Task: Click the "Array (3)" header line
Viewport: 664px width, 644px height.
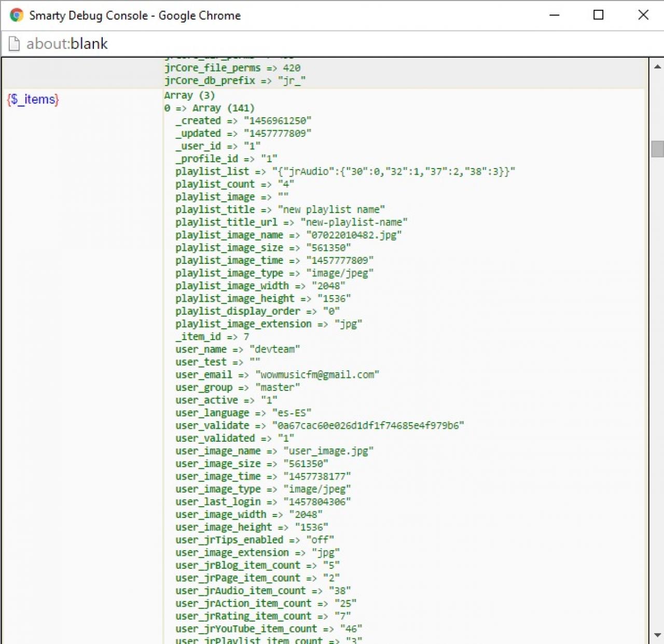Action: pos(189,95)
